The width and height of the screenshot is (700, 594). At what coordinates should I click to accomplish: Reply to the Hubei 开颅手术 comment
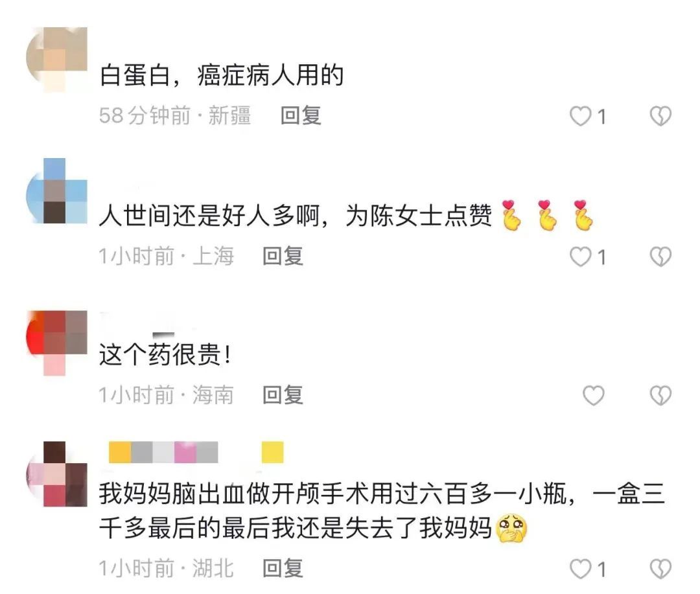pos(283,569)
